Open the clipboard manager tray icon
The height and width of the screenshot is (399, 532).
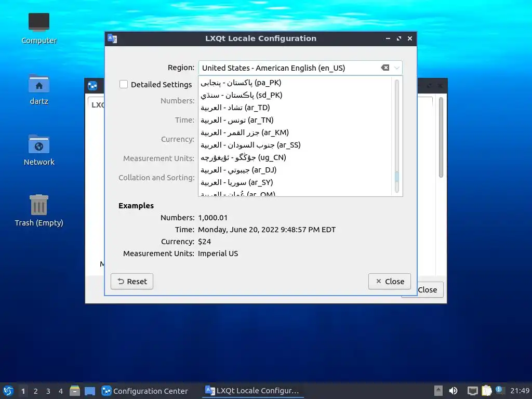coord(486,391)
